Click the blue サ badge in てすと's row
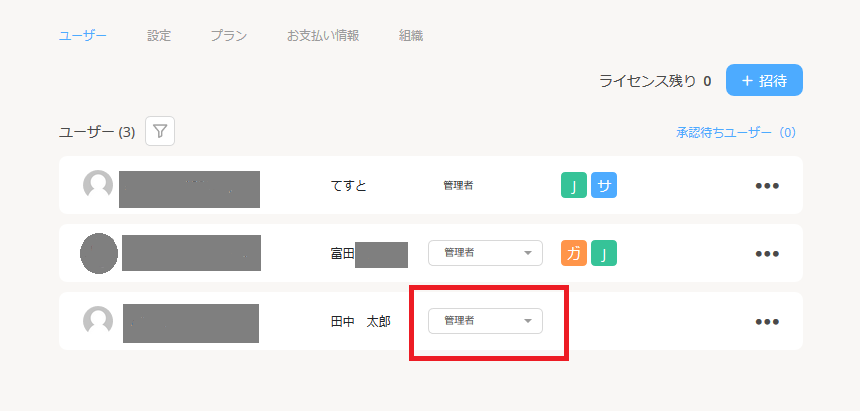This screenshot has width=860, height=411. click(604, 185)
